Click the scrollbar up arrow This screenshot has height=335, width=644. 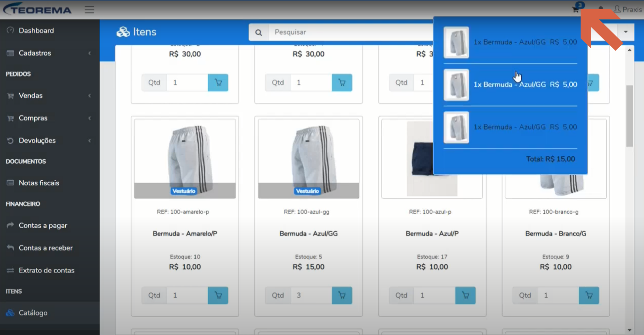point(630,50)
